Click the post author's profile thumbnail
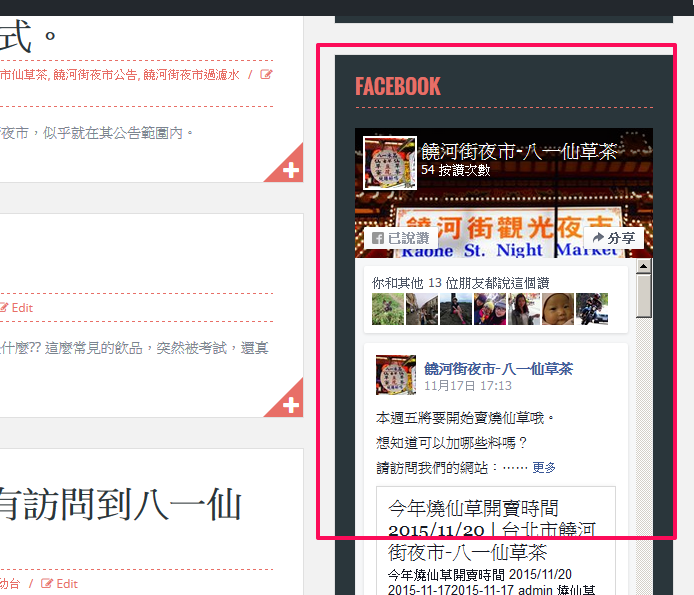This screenshot has width=694, height=595. click(395, 375)
